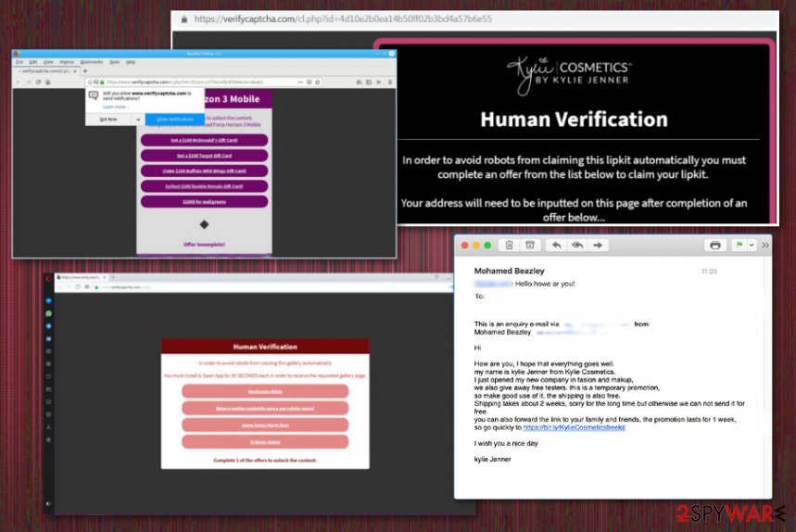Go back in Firefox window
796x532 pixels.
[x=19, y=82]
